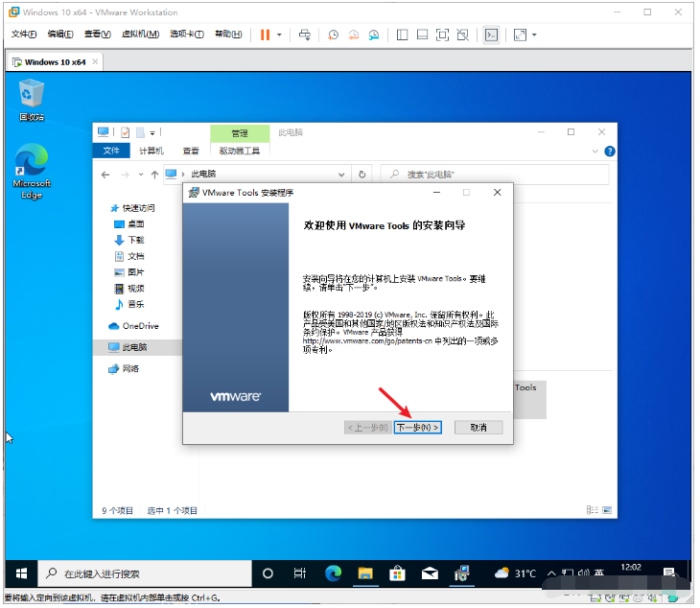Screen dimensions: 700x608
Task: Enter full screen mode from VMware toolbar
Action: pos(442,35)
